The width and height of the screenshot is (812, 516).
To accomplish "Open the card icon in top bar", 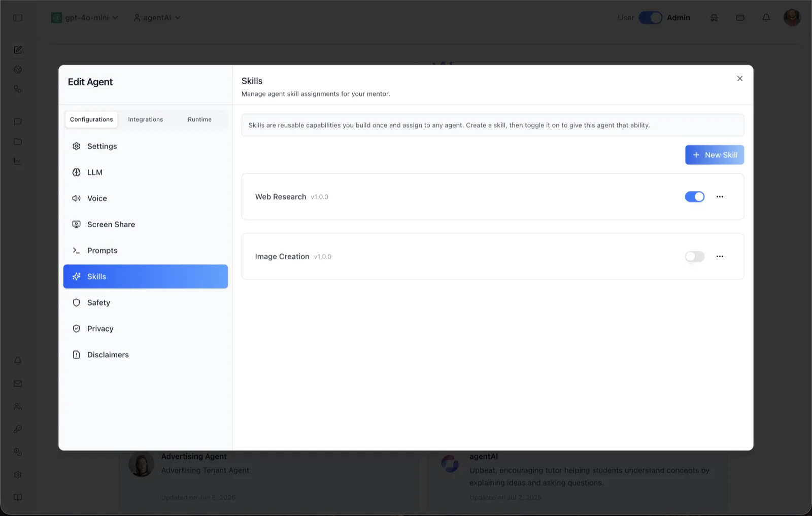I will coord(740,18).
